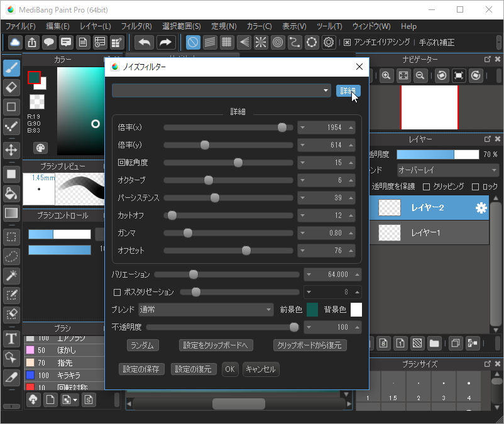Select the キラキラ brush in brush list
Viewport: 504px width, 424px height.
coord(64,376)
